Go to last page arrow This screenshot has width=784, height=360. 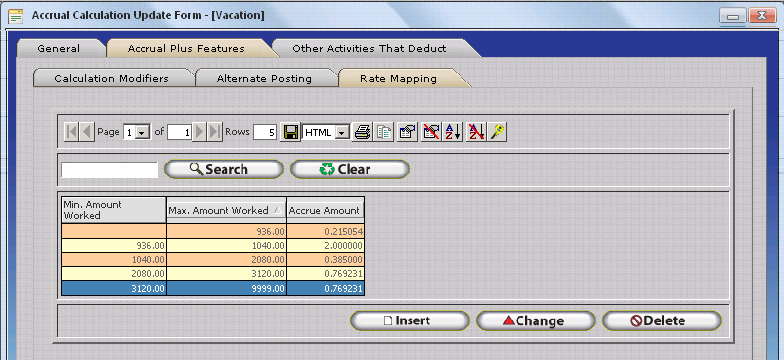tap(215, 132)
